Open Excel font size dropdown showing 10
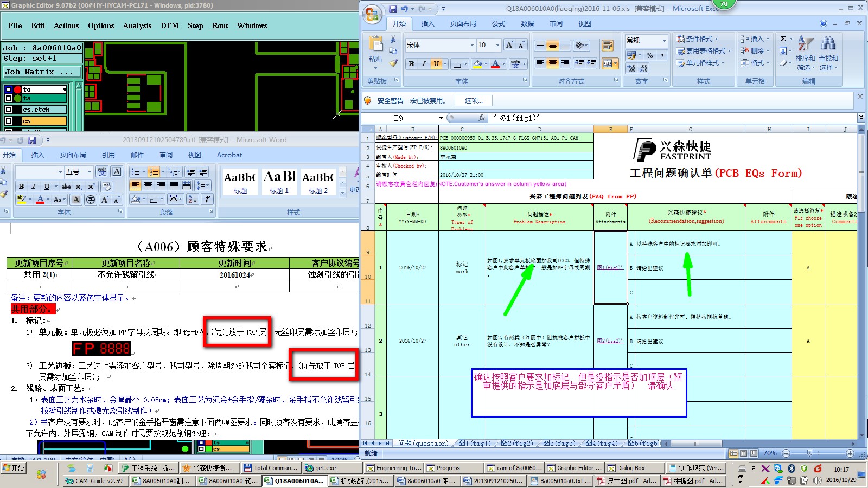 (498, 45)
